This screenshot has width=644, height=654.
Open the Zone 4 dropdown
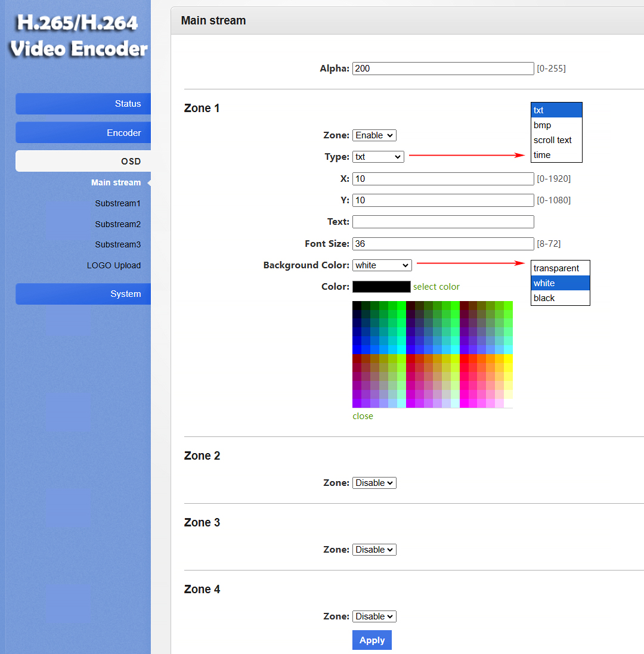click(374, 616)
